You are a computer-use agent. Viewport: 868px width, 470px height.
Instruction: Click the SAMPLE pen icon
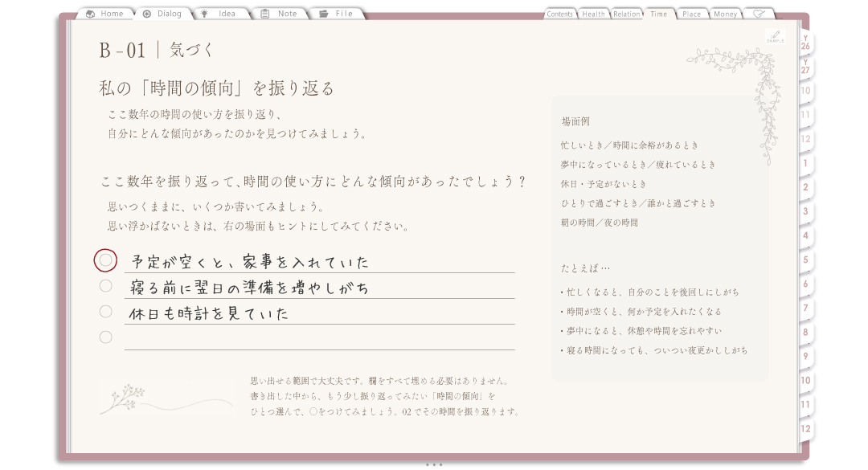click(776, 36)
